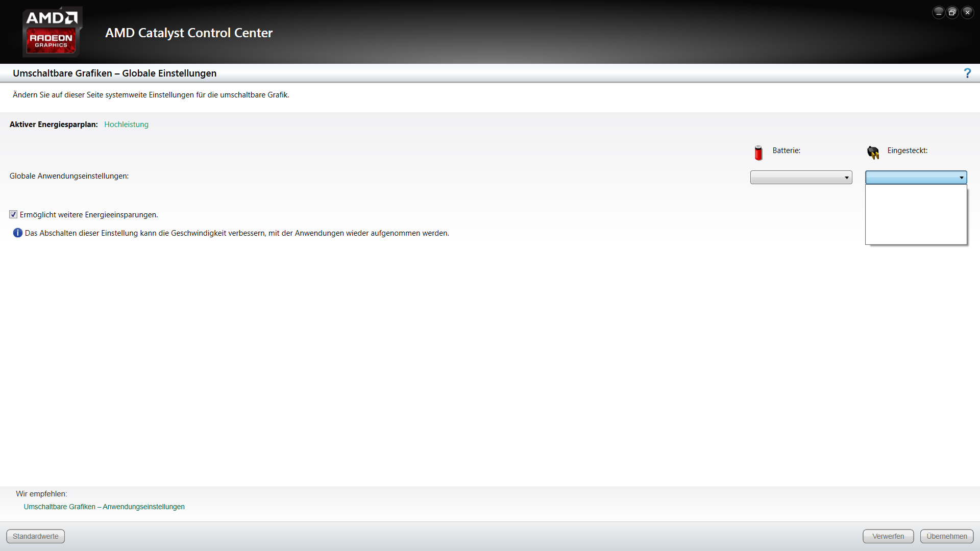The width and height of the screenshot is (980, 551).
Task: Close the Catalyst Control Center window
Action: tap(967, 13)
